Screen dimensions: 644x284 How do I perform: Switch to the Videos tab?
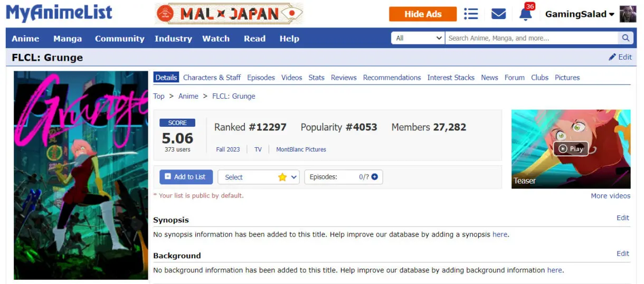tap(291, 78)
